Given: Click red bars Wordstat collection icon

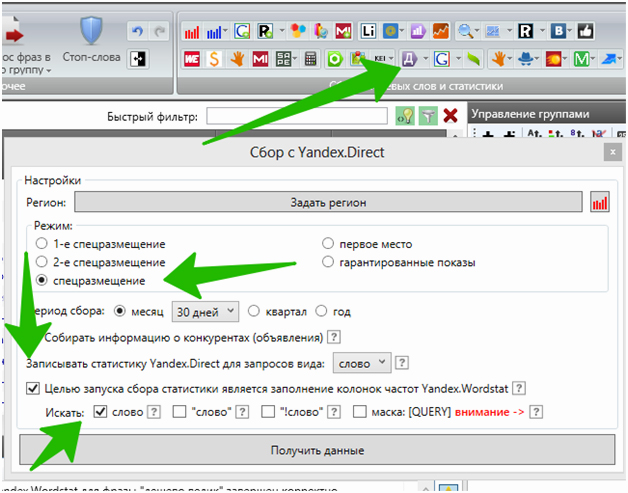Looking at the screenshot, I should tap(192, 32).
